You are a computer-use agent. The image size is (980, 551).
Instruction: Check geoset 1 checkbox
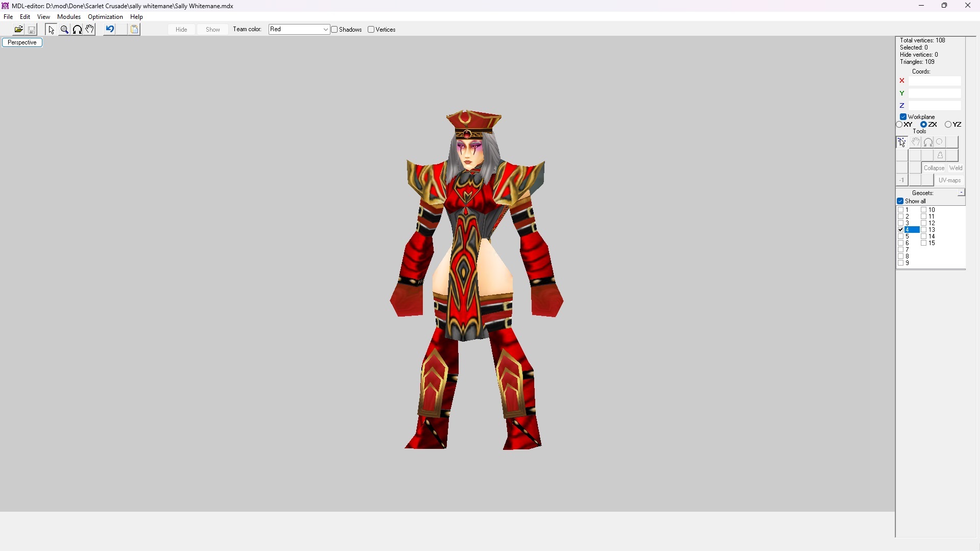[901, 210]
